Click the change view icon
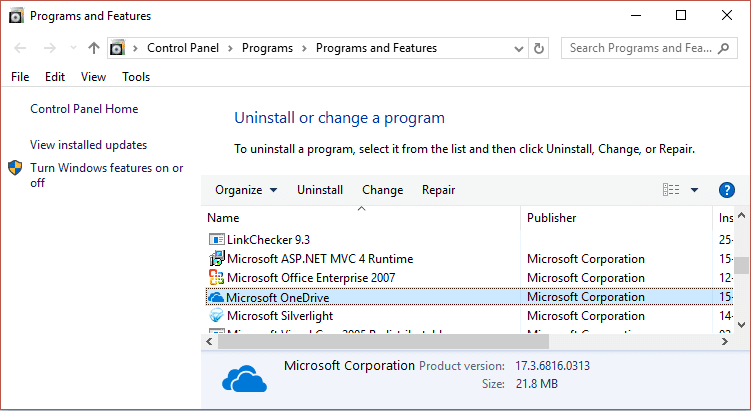This screenshot has width=751, height=411. pyautogui.click(x=671, y=190)
